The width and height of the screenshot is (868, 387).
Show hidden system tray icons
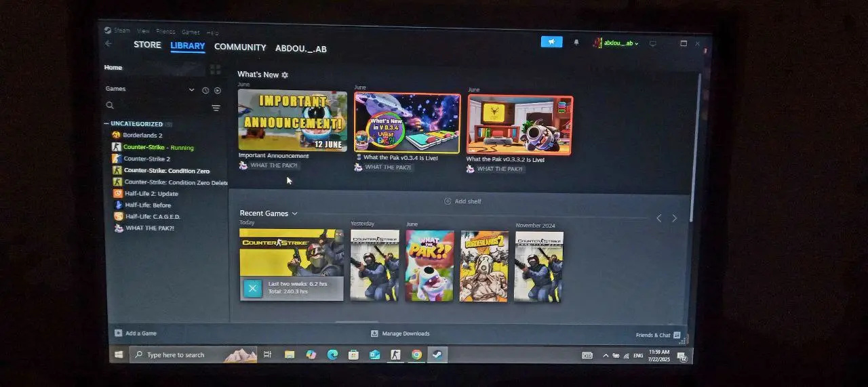605,356
